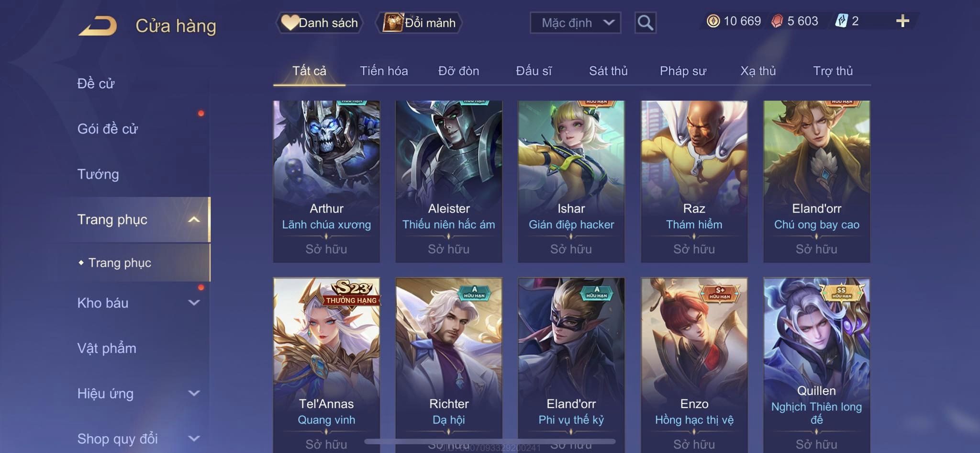Open Gói đề cử sidebar item
The width and height of the screenshot is (980, 453).
click(x=108, y=129)
